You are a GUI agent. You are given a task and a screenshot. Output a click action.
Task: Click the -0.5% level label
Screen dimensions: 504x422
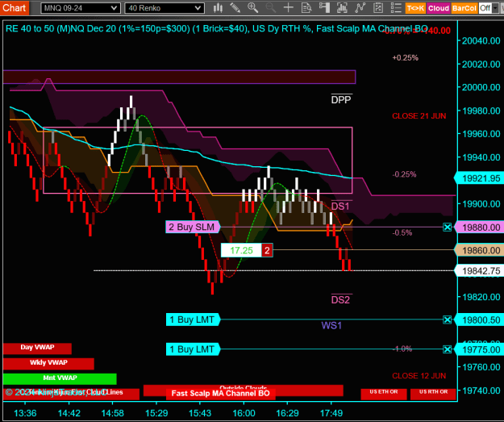pos(402,232)
